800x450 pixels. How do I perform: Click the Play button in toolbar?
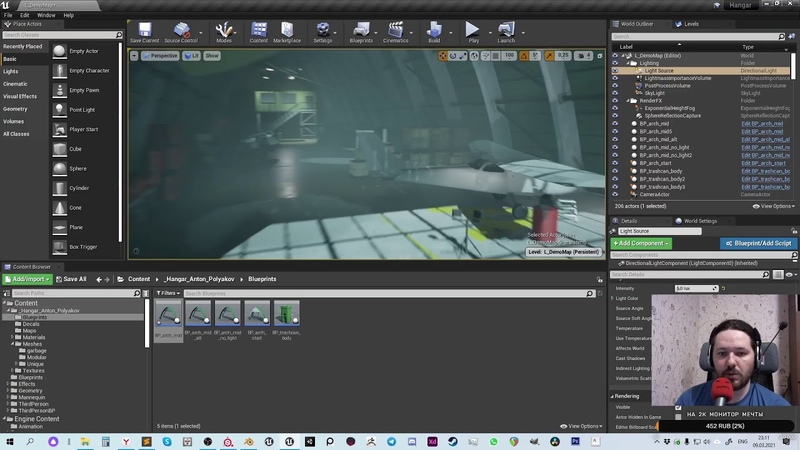coord(473,32)
